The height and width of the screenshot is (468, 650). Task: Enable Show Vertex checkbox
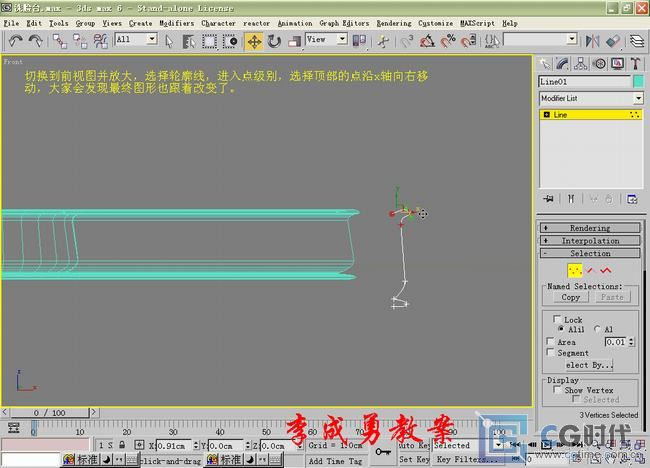[558, 390]
